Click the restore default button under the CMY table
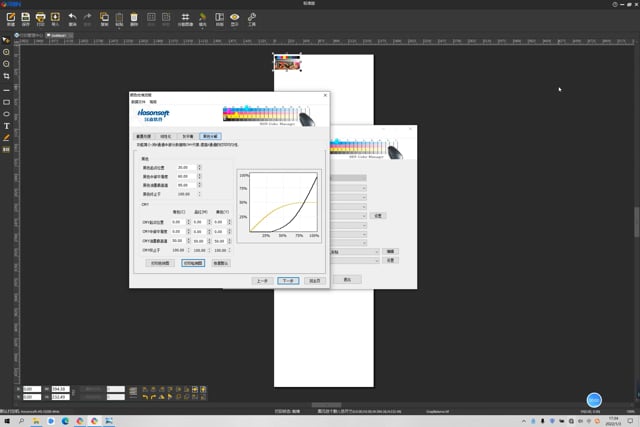 (221, 263)
